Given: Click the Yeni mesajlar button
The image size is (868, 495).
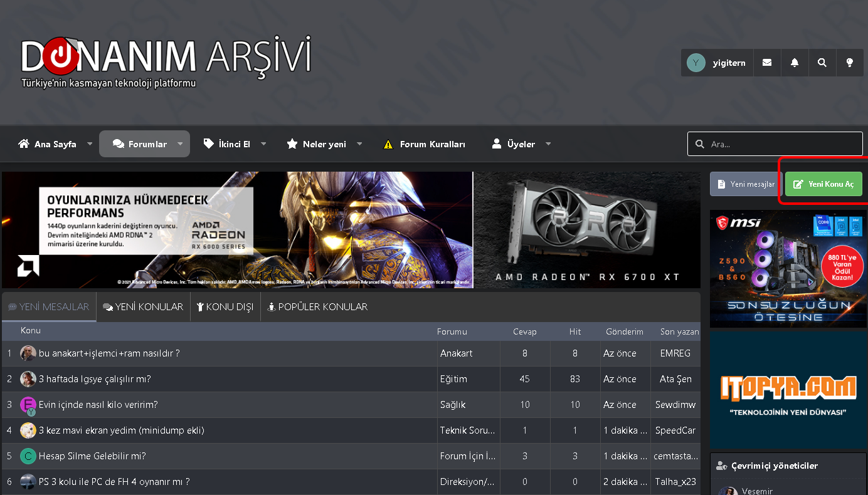Looking at the screenshot, I should point(746,184).
